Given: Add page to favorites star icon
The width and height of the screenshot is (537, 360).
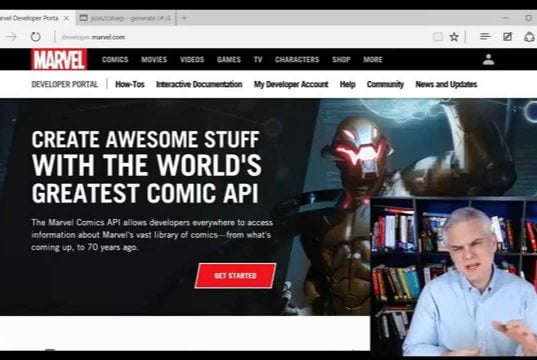Looking at the screenshot, I should tap(454, 37).
